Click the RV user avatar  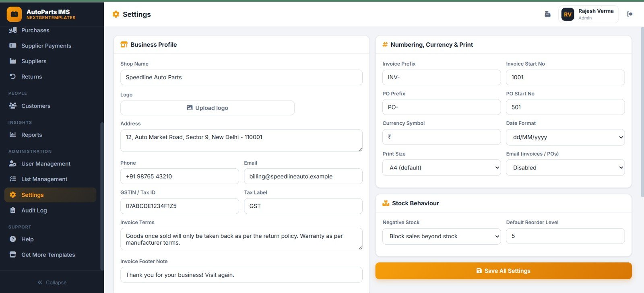(x=568, y=14)
